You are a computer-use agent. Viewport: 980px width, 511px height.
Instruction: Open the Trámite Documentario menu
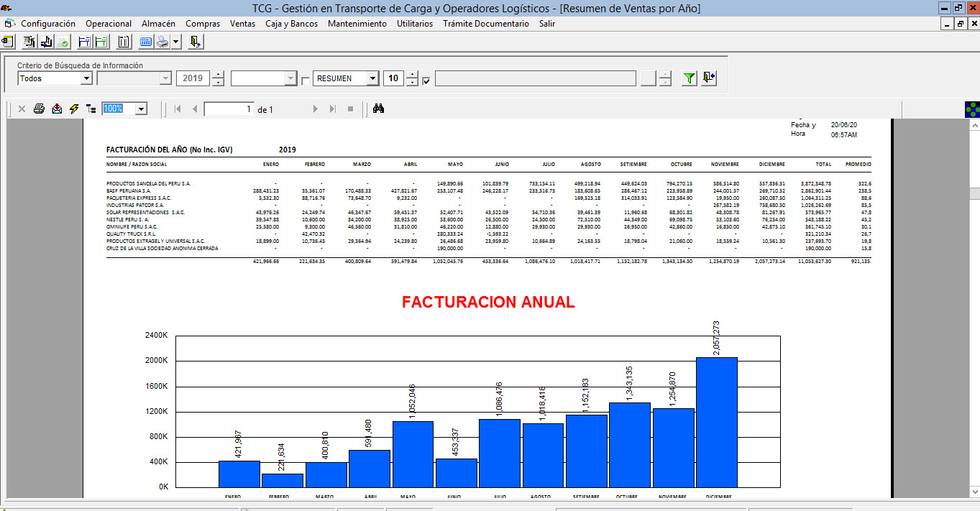485,24
